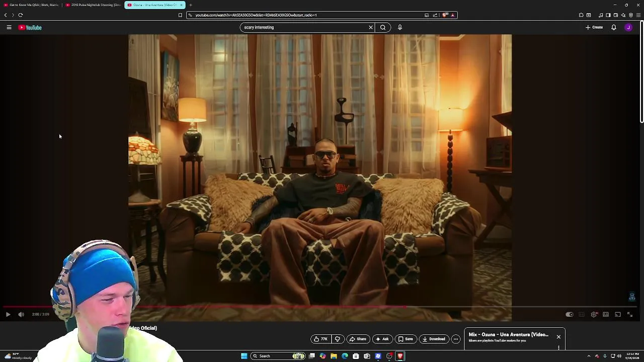644x362 pixels.
Task: Play the paused video
Action: pyautogui.click(x=8, y=315)
